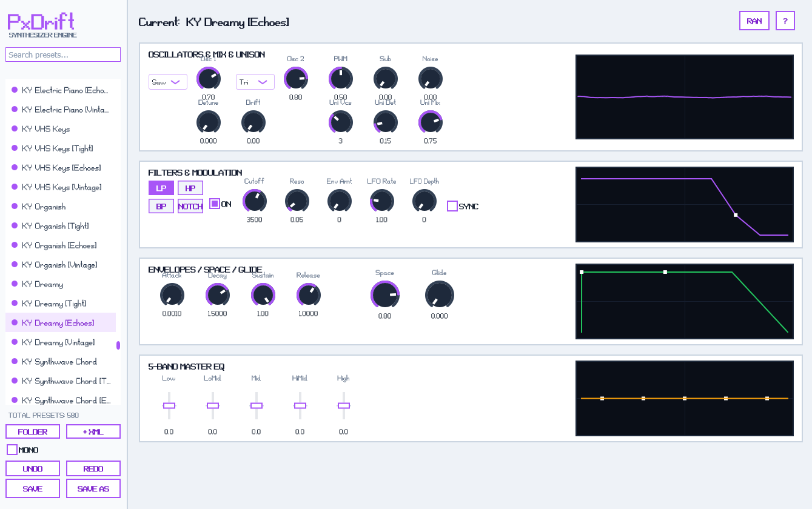Select the LP filter type
Image resolution: width=812 pixels, height=509 pixels.
point(161,188)
